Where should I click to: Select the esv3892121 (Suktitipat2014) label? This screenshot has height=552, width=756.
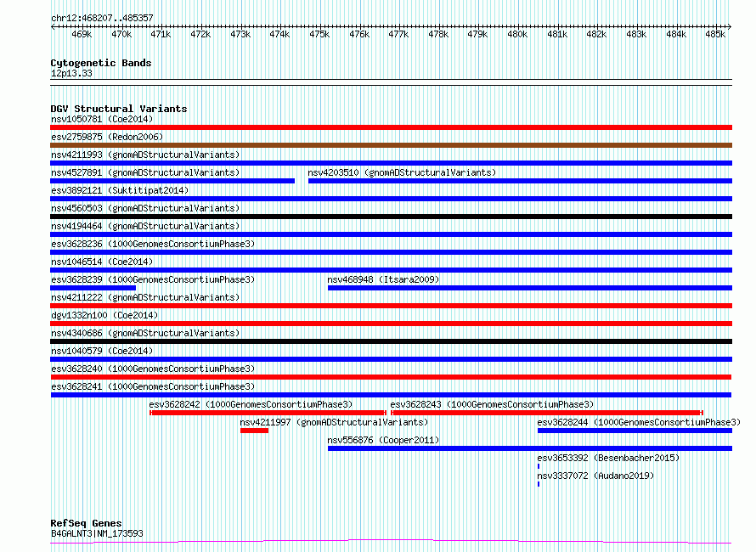point(120,190)
